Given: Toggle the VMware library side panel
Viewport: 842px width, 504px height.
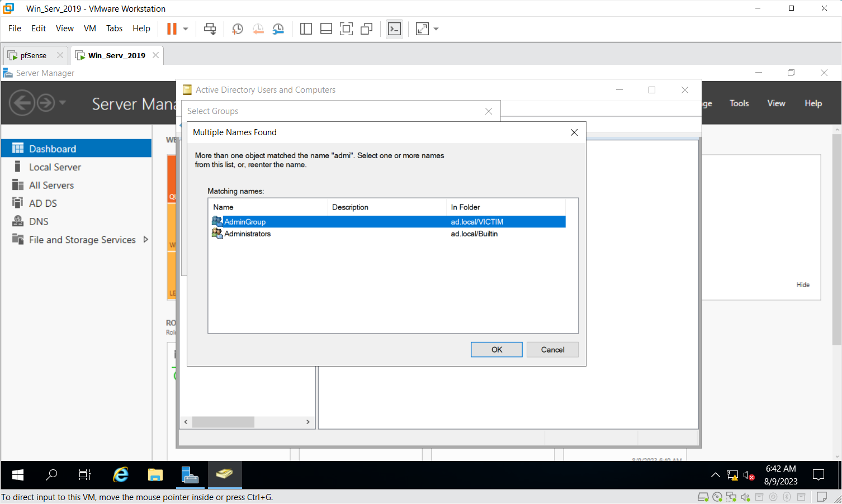Looking at the screenshot, I should coord(306,29).
